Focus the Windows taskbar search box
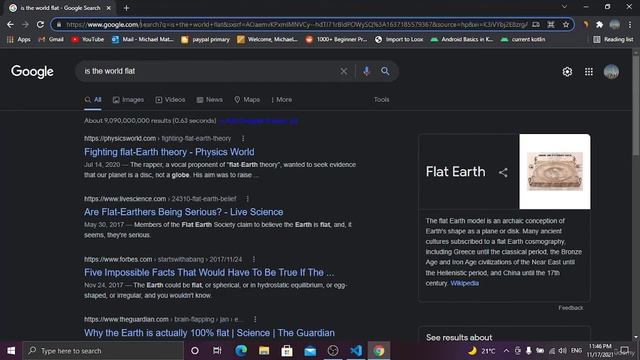 click(103, 351)
